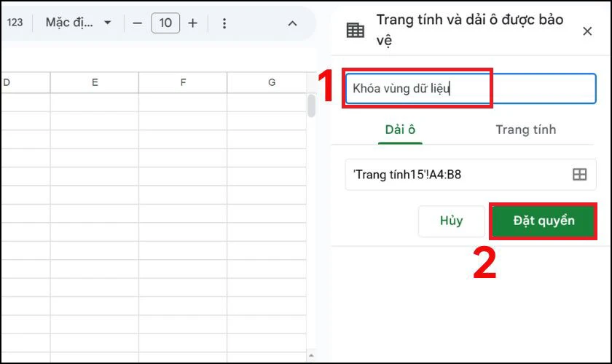Click the vertical scrollbar thumb
Viewport: 612px width, 364px height.
tap(311, 106)
